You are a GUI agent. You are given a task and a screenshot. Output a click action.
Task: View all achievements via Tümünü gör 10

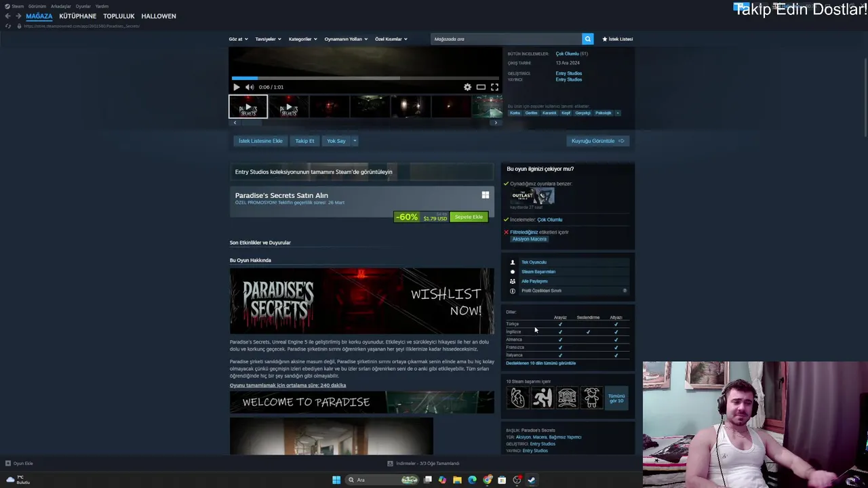(x=616, y=398)
